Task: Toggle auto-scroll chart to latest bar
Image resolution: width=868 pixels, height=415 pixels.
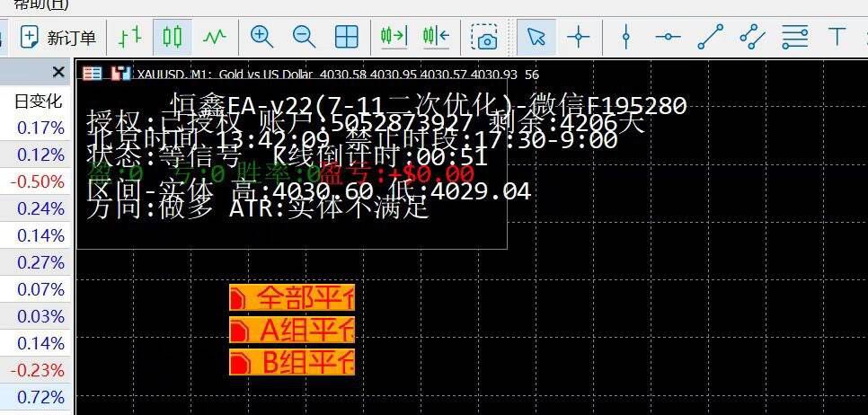Action: 394,37
